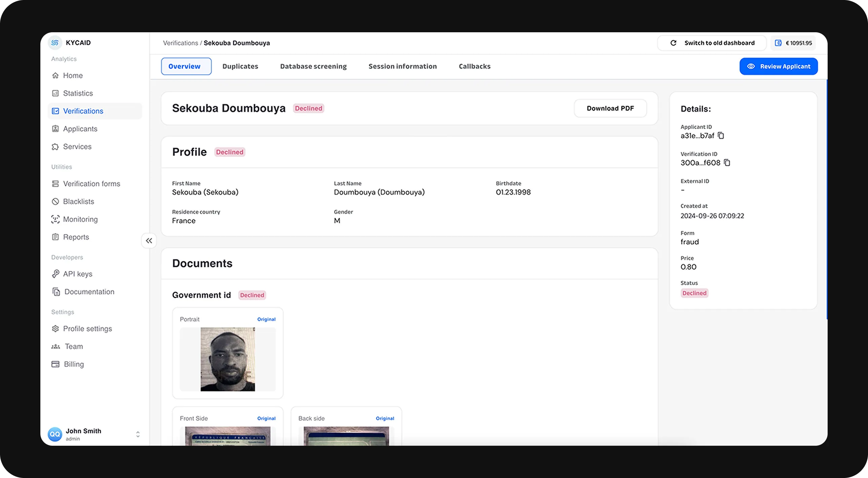Click Review Applicant

point(779,66)
